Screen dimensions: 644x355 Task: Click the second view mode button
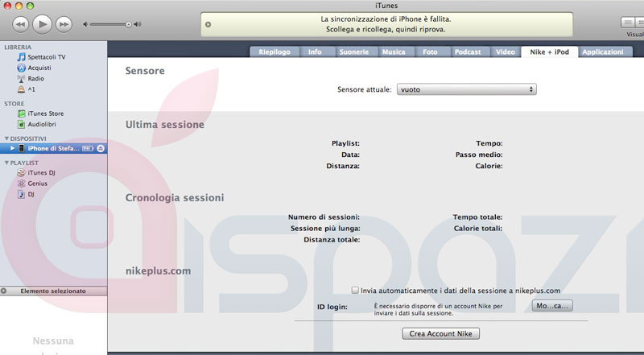click(640, 23)
